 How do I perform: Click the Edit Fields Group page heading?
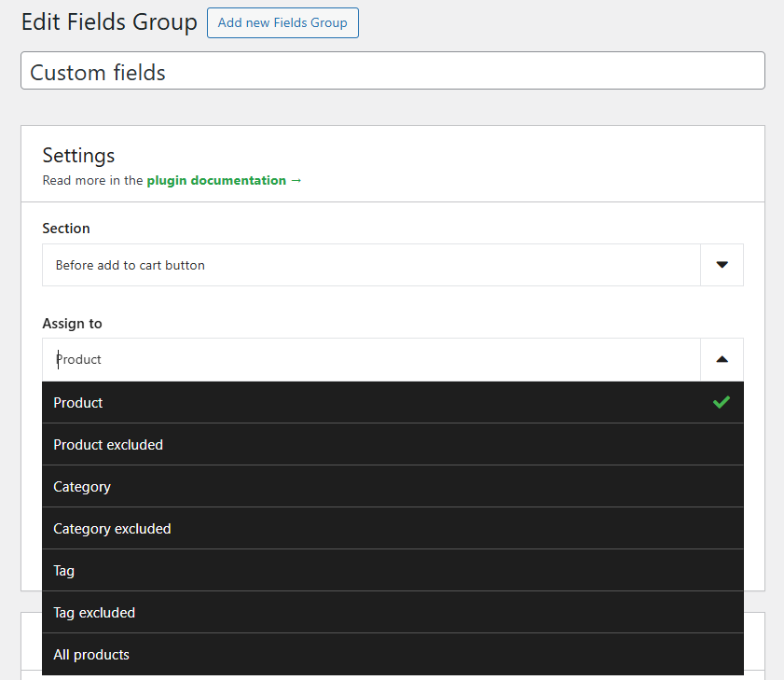(109, 22)
